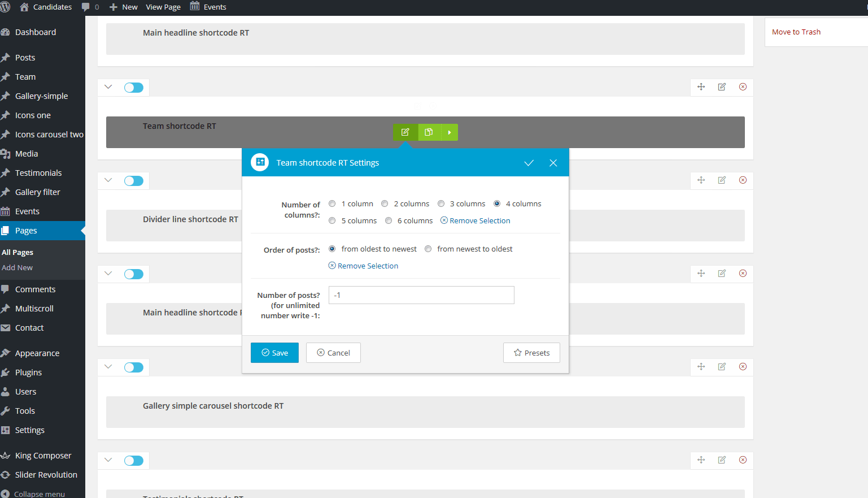Click the green edit icon on Team shortcode
Screen dimensions: 868x498
coord(405,132)
